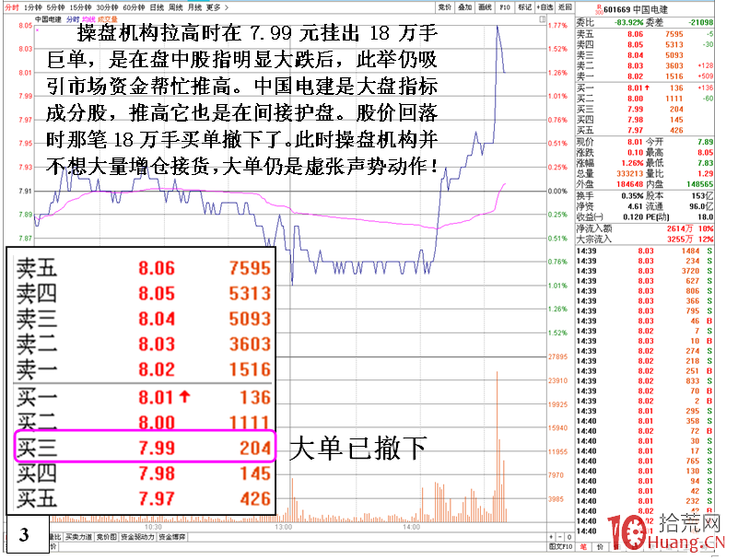Click the 卖二 8.03 order row
The width and height of the screenshot is (738, 560).
point(645,66)
